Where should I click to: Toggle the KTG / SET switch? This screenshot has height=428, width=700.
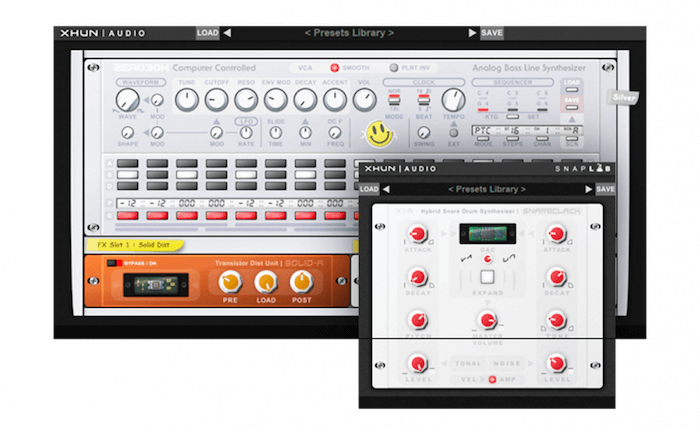point(512,116)
